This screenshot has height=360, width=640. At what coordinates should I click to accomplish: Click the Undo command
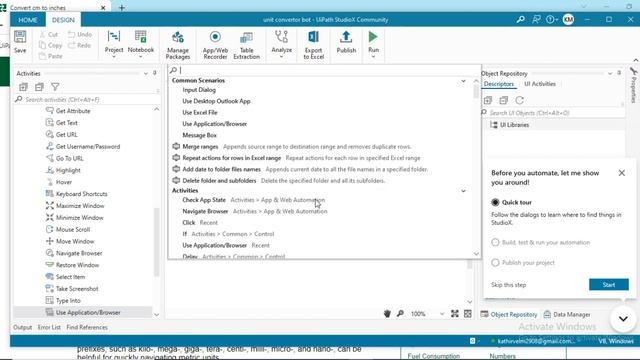80,35
